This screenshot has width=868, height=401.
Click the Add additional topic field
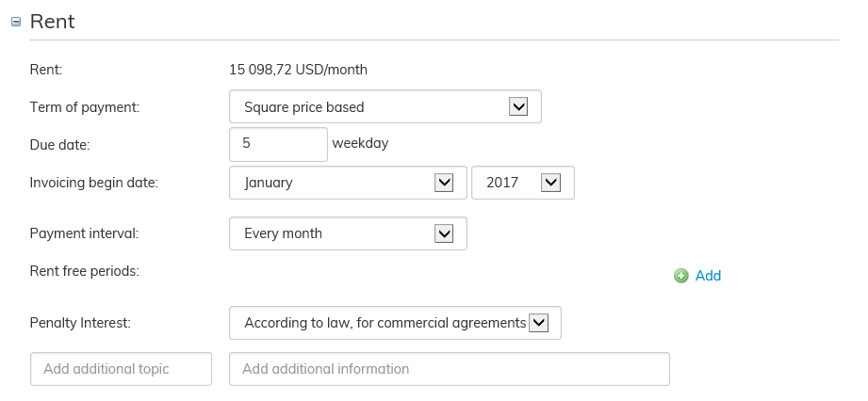122,369
